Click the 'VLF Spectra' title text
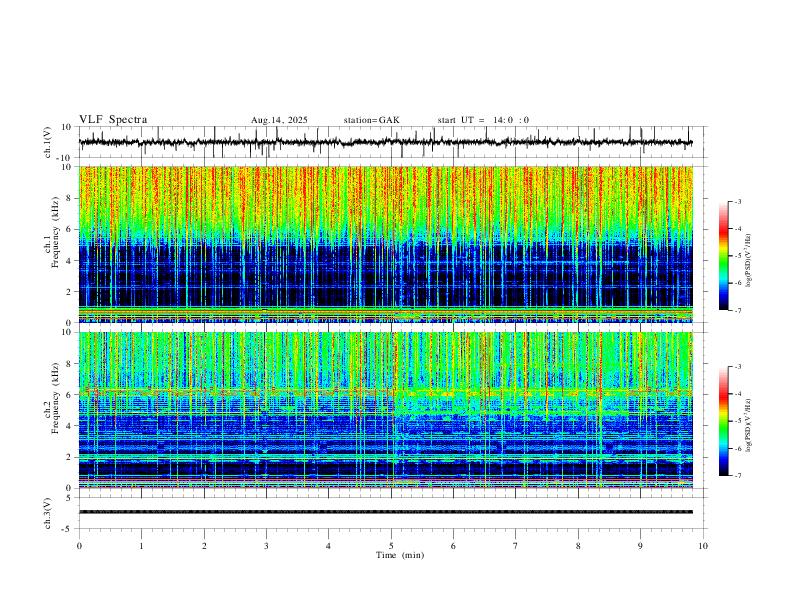The image size is (792, 612). (x=113, y=120)
